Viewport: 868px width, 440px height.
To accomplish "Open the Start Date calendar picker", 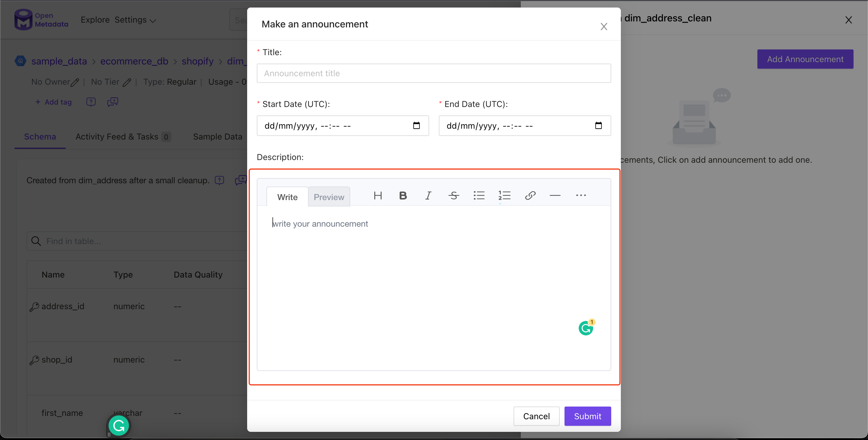I will [x=417, y=126].
